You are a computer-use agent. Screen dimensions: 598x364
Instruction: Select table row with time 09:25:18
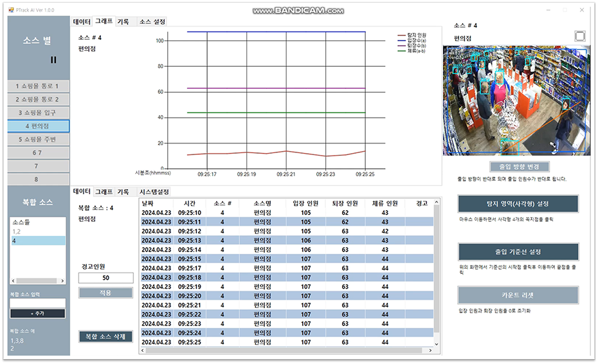[x=287, y=277]
